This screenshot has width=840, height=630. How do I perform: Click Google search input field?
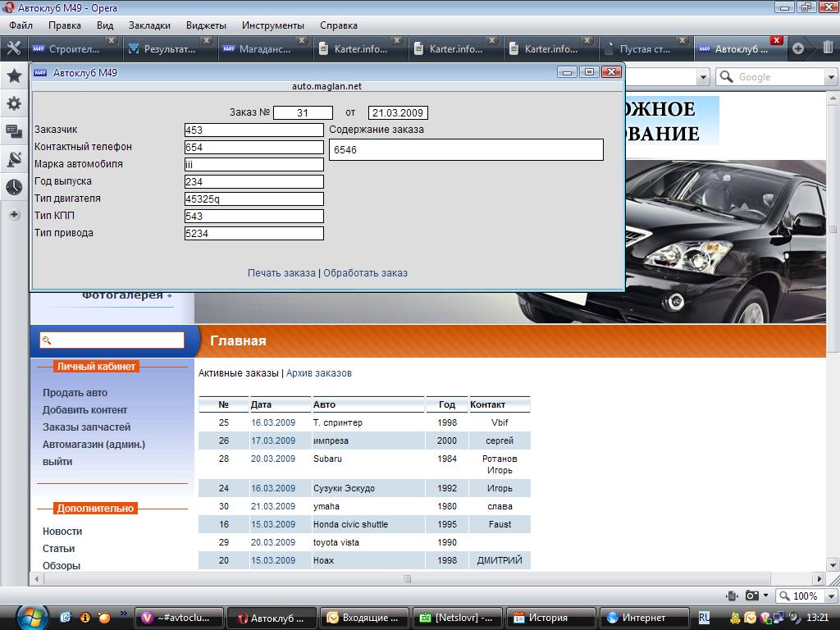(x=780, y=77)
